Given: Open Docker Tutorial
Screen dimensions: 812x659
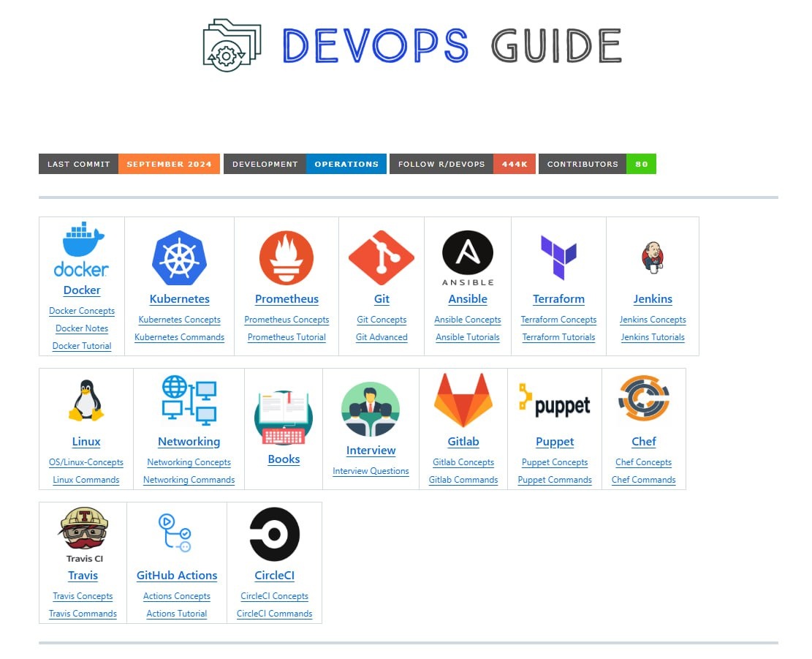Looking at the screenshot, I should 82,346.
